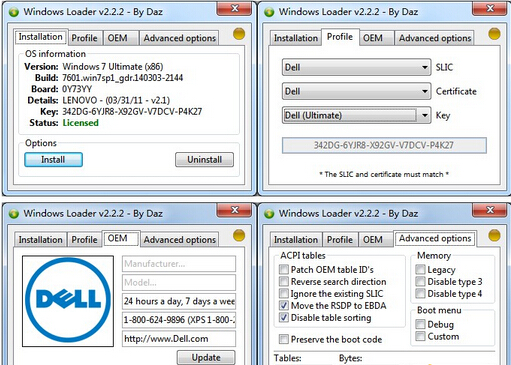Click the yellow status indicator in the Profile window

click(x=494, y=34)
